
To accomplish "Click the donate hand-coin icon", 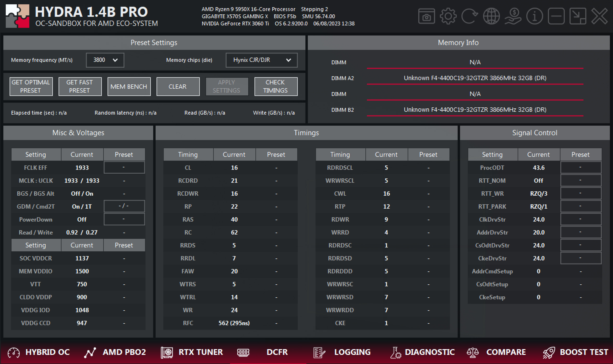I will pos(513,16).
